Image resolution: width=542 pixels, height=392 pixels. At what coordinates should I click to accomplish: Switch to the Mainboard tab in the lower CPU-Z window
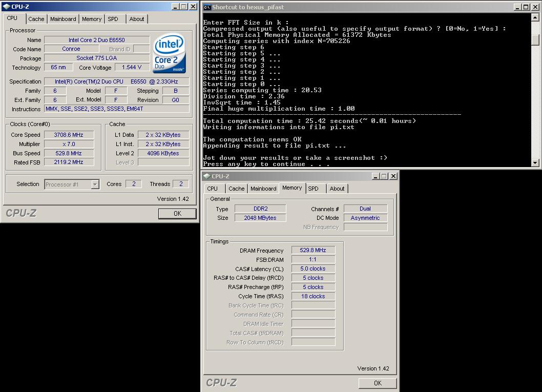[263, 189]
